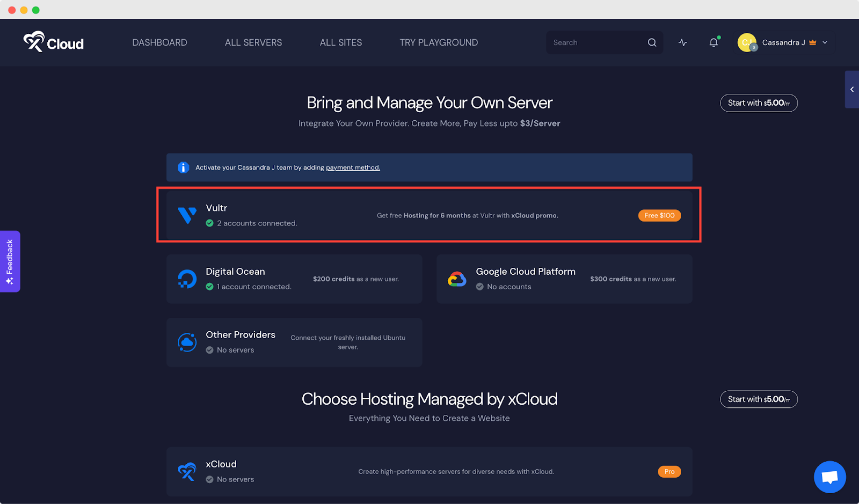Select the Vultr provider logo

coord(187,215)
